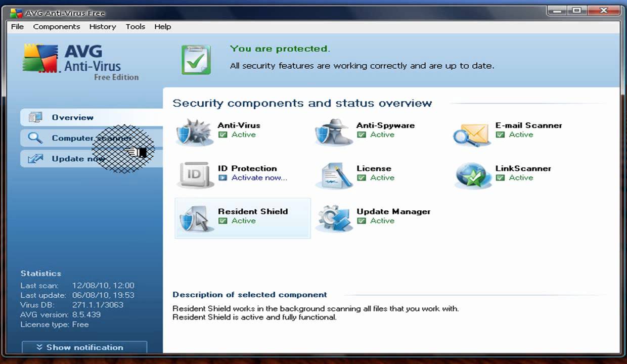Viewport: 627px width, 364px height.
Task: Click ID Protection activate arrow icon
Action: click(x=222, y=177)
